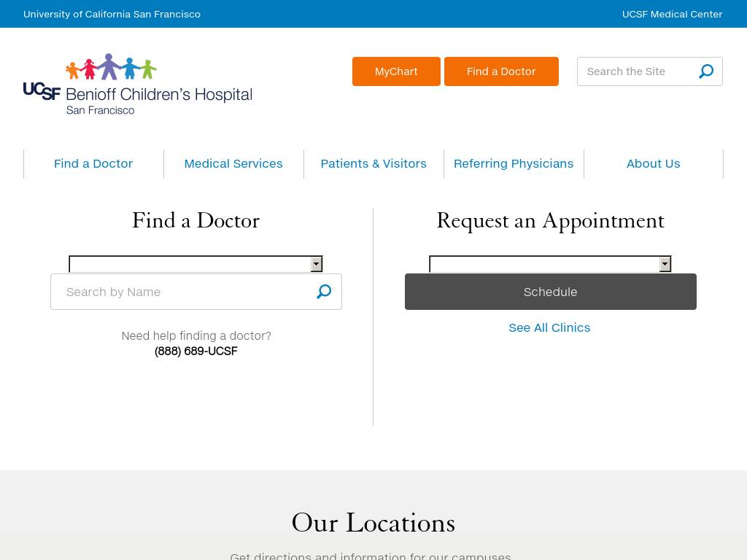Open the Patients & Visitors menu
The width and height of the screenshot is (747, 560).
click(373, 164)
